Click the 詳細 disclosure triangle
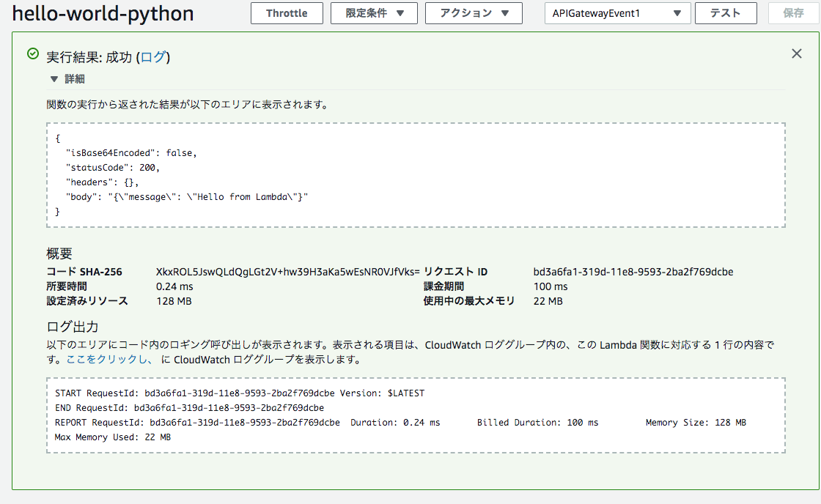The width and height of the screenshot is (821, 504). click(x=54, y=78)
